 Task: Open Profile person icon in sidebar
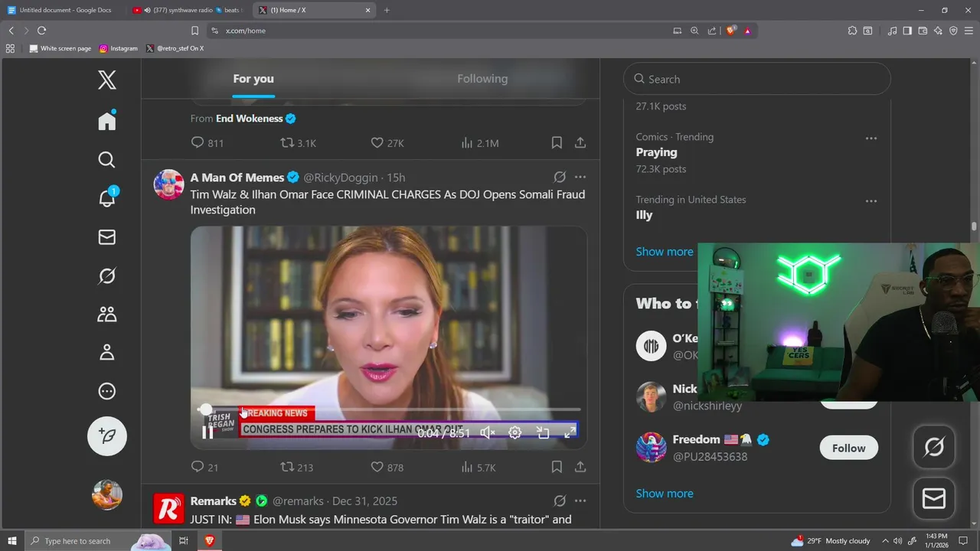107,352
